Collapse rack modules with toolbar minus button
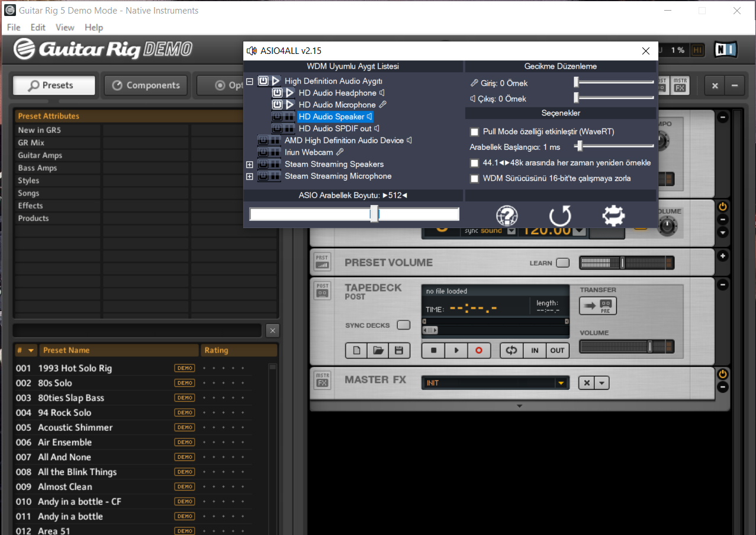This screenshot has width=756, height=535. tap(735, 85)
